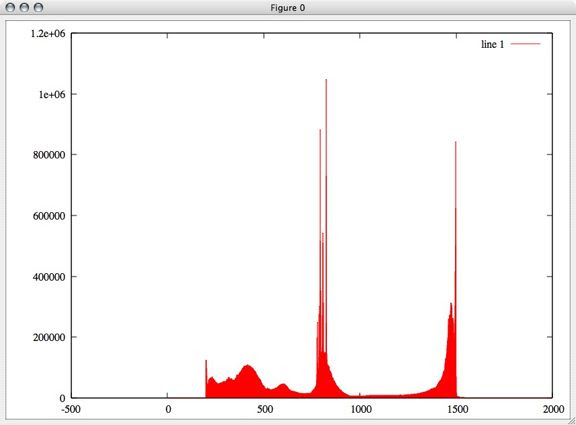The width and height of the screenshot is (576, 425).
Task: Click the window resize grip corner
Action: pyautogui.click(x=572, y=421)
